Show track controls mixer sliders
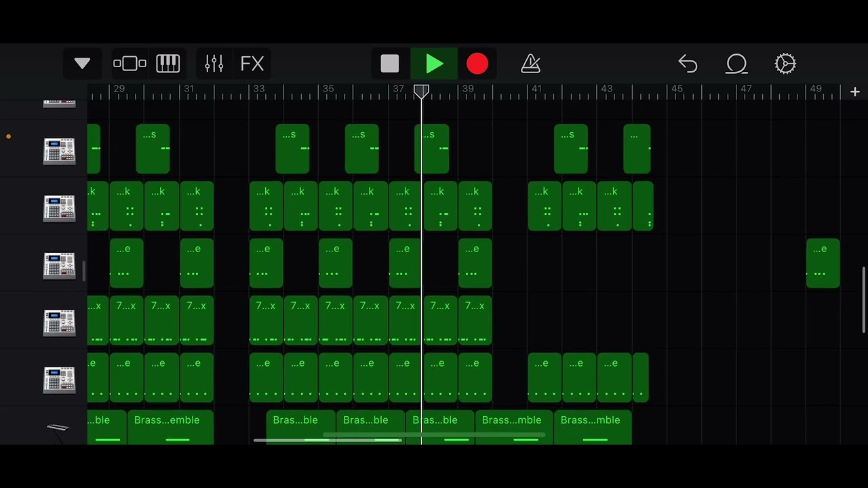Screen dimensions: 868x488 pos(214,64)
